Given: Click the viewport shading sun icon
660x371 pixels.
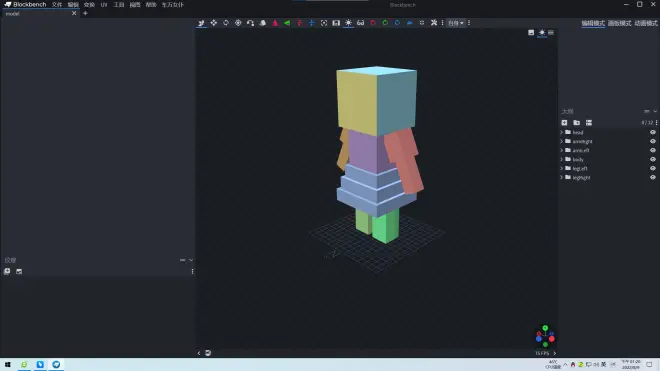Looking at the screenshot, I should pyautogui.click(x=542, y=33).
